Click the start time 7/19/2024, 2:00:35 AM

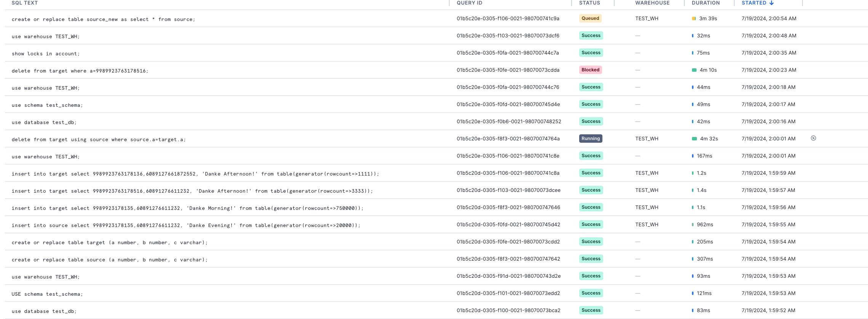769,53
